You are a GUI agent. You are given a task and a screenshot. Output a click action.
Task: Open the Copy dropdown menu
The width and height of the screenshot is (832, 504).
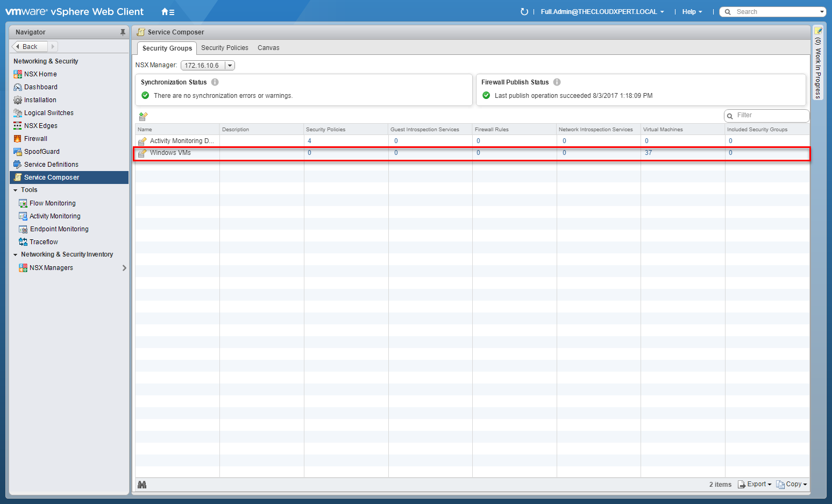click(x=792, y=485)
